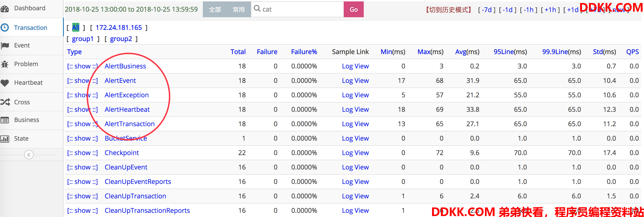Expand show chart for CleanUpEventReports row

tap(83, 182)
